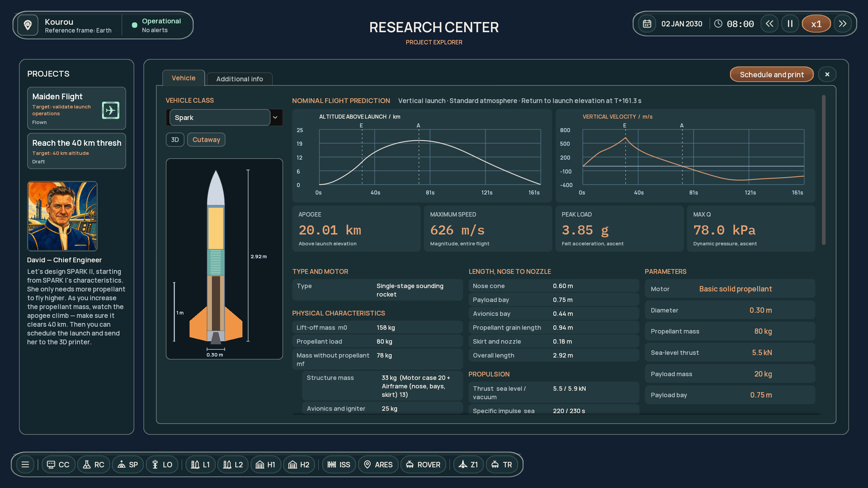
Task: Go to L1 launch pad
Action: [200, 464]
